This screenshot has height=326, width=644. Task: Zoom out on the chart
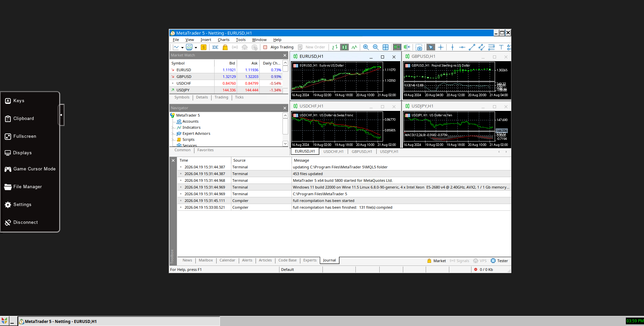(x=376, y=47)
